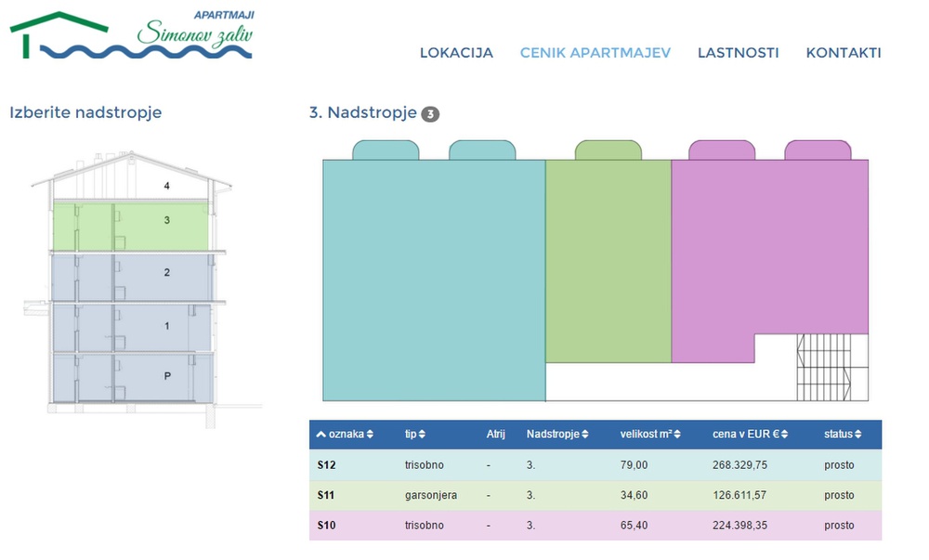Click price 126.611,57 cell

[739, 496]
